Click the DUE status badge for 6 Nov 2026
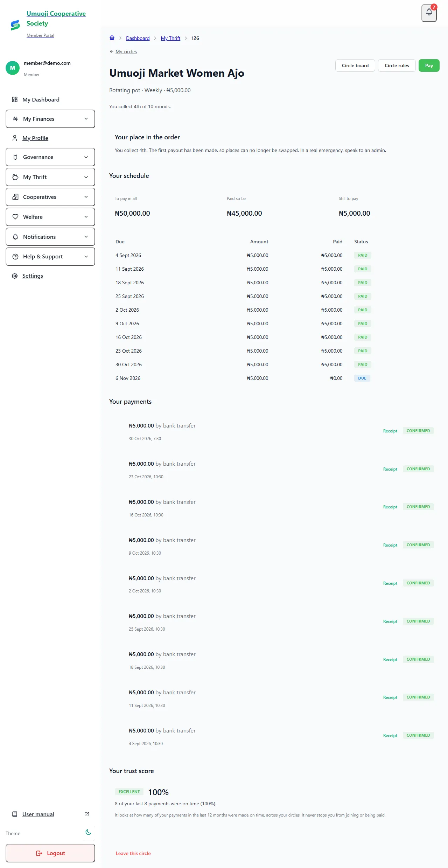The height and width of the screenshot is (868, 448). tap(362, 378)
